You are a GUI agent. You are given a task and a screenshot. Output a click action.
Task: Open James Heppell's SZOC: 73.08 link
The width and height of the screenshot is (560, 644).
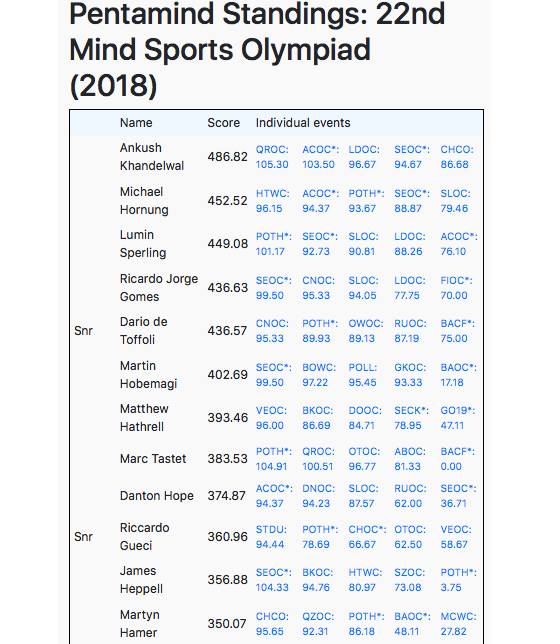click(x=410, y=580)
